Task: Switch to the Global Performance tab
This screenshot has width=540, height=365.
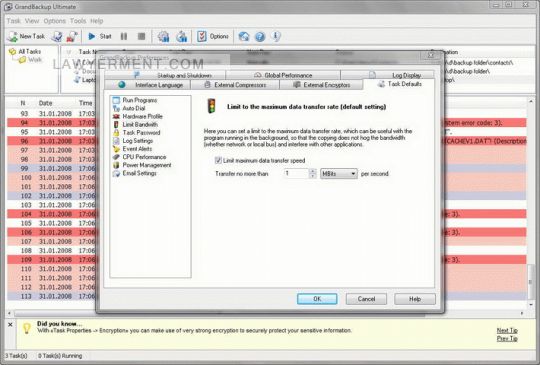Action: (x=283, y=75)
